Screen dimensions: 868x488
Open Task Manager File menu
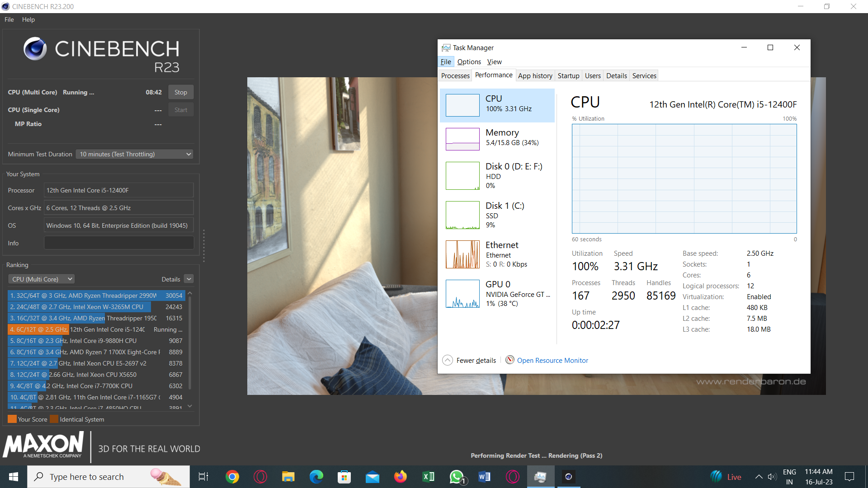pos(446,62)
